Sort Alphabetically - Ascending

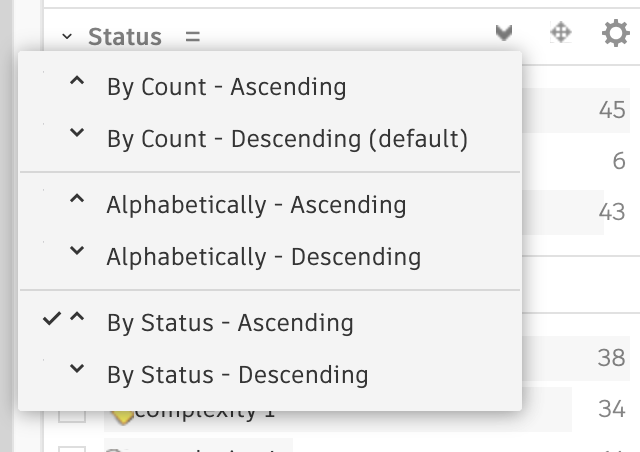(256, 205)
